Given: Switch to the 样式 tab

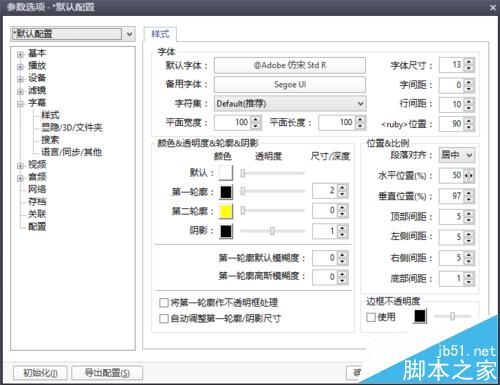Looking at the screenshot, I should pos(160,34).
